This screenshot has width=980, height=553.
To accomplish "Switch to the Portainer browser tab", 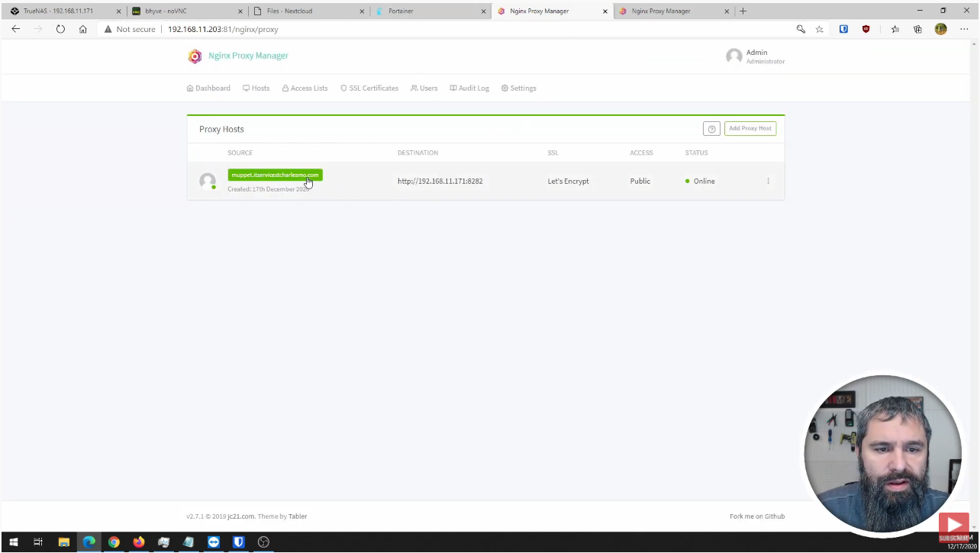I will [x=430, y=11].
